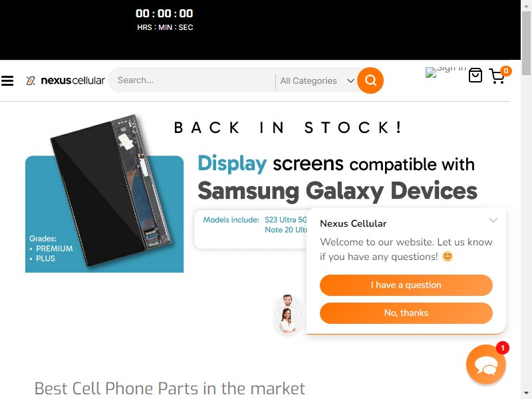The image size is (532, 399).
Task: Open the hamburger navigation menu
Action: click(7, 80)
